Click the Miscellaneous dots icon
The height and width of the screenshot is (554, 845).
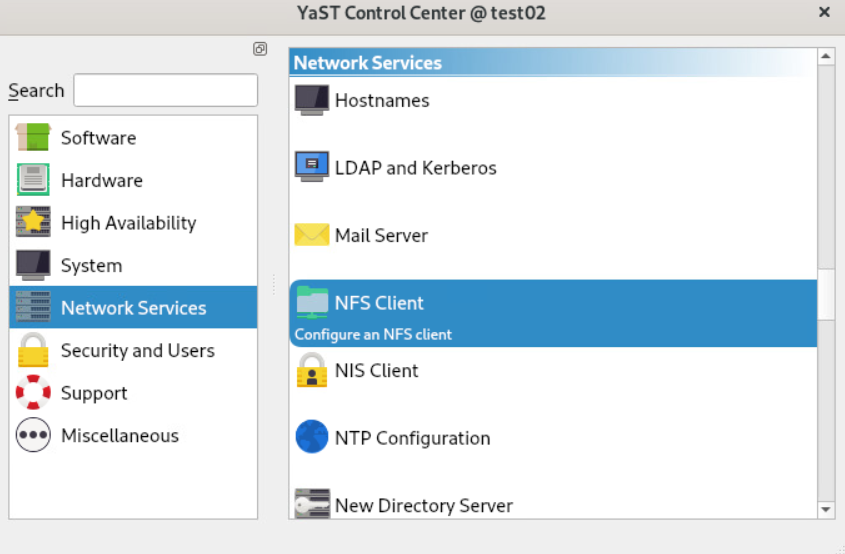(x=33, y=435)
